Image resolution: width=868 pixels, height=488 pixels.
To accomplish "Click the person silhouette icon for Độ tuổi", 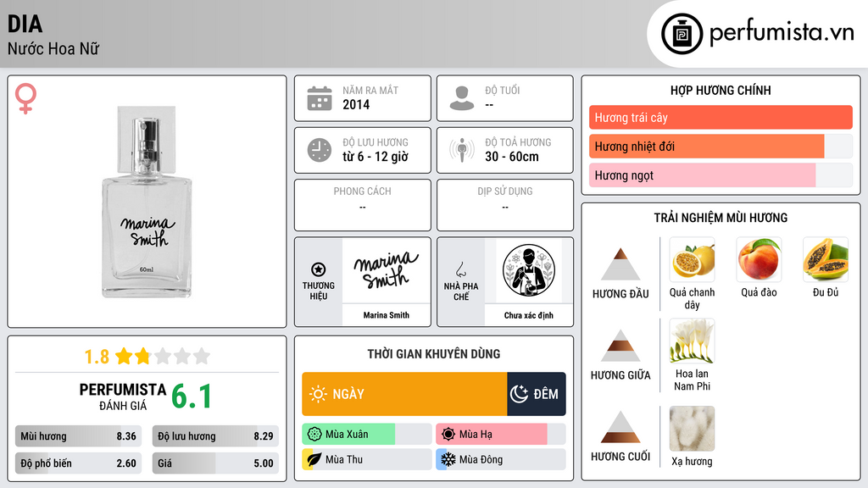I will 462,98.
